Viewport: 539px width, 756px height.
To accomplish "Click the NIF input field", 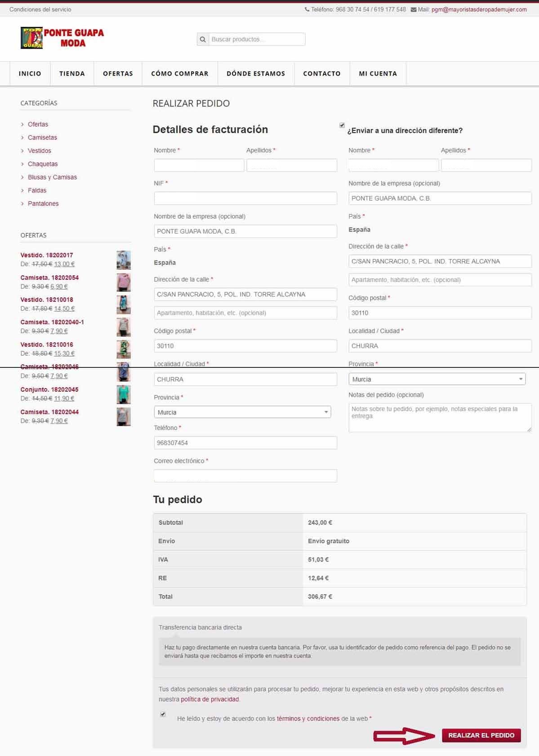I will [x=245, y=198].
